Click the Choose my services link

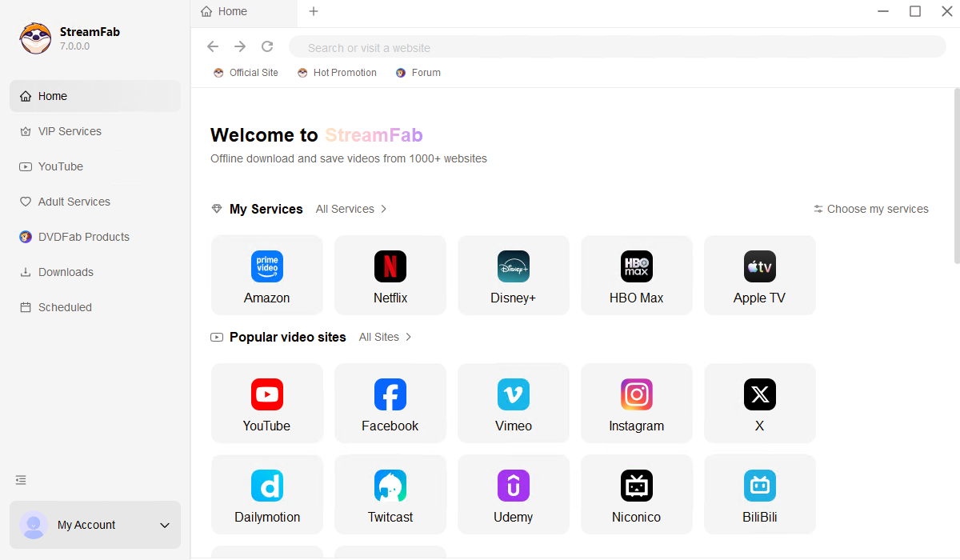[871, 209]
